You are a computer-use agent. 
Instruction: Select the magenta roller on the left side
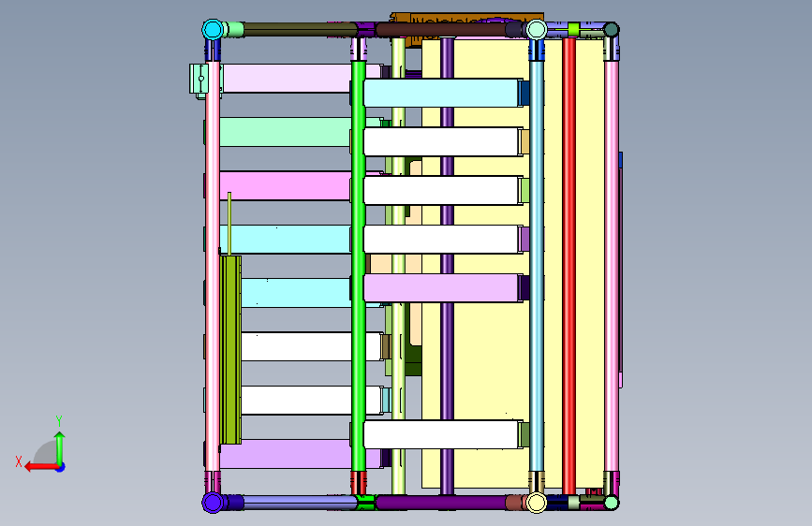tap(286, 186)
